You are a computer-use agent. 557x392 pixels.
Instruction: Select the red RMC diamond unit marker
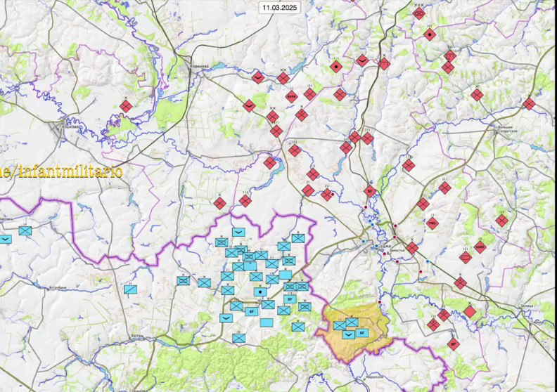(x=433, y=223)
